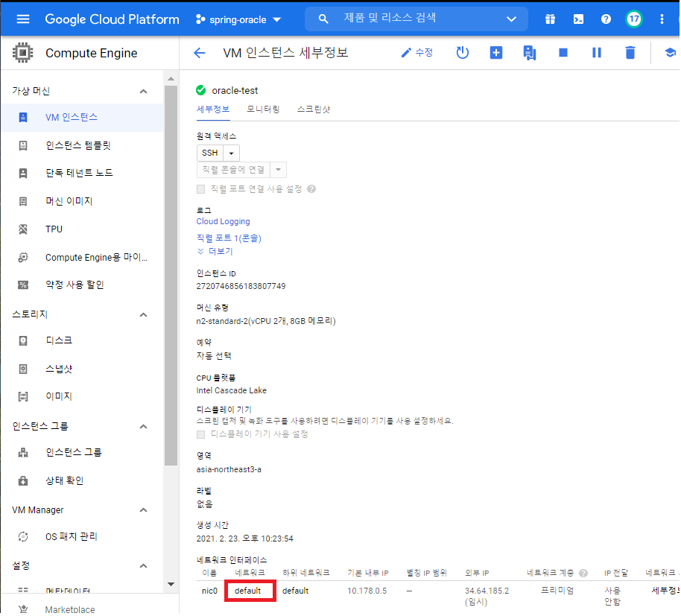The height and width of the screenshot is (616, 681).
Task: Collapse the 설정 section
Action: point(143,566)
